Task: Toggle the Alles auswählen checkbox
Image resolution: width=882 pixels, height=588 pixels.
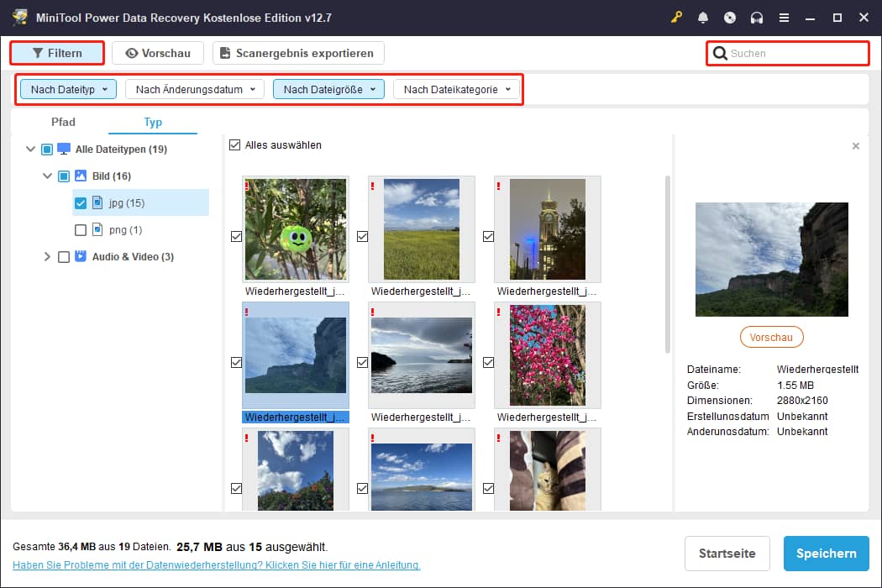Action: (x=234, y=144)
